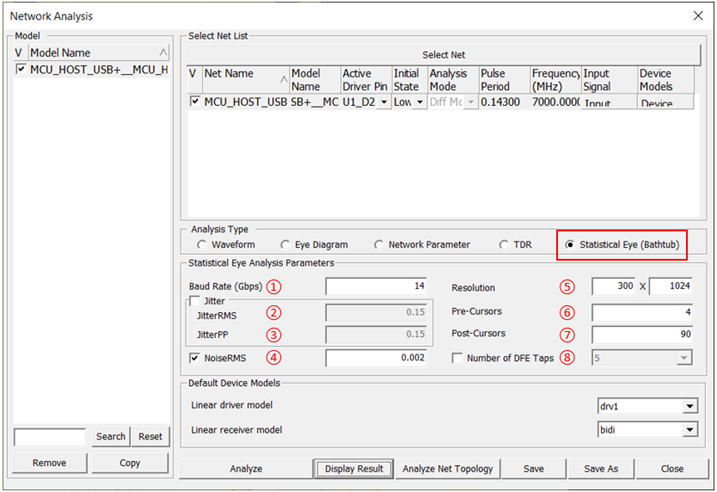This screenshot has width=717, height=492.
Task: Open the Linear driver model dropdown
Action: 690,407
